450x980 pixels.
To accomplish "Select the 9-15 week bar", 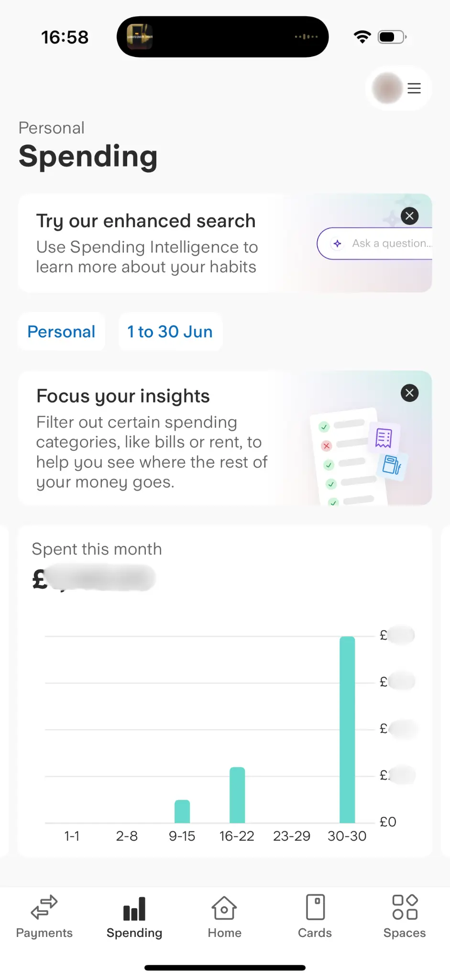I will pos(182,811).
